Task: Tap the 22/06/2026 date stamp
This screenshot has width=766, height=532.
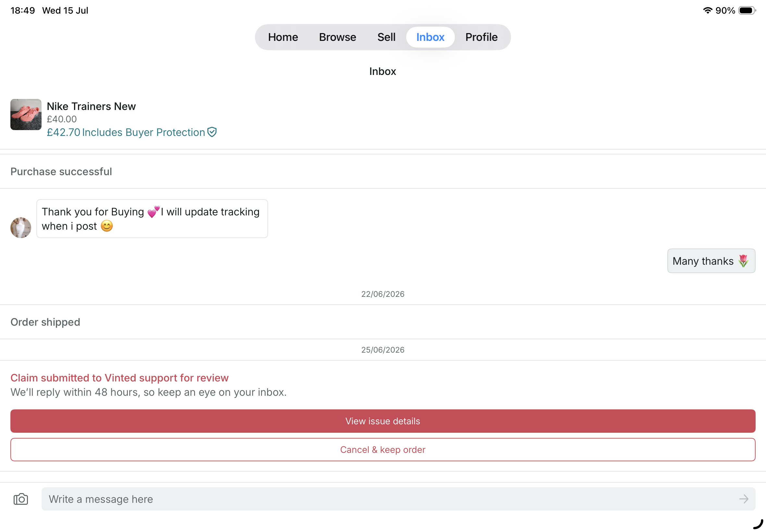Action: click(383, 294)
